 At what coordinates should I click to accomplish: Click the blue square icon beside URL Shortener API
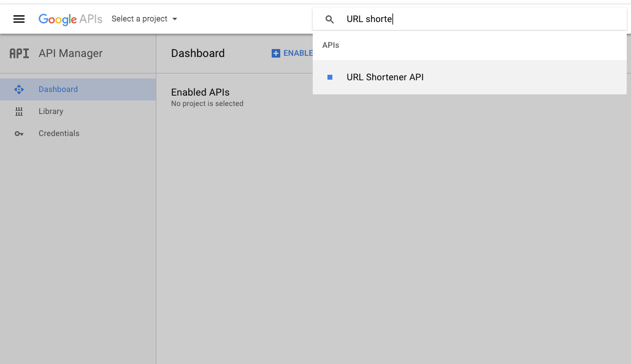point(330,77)
